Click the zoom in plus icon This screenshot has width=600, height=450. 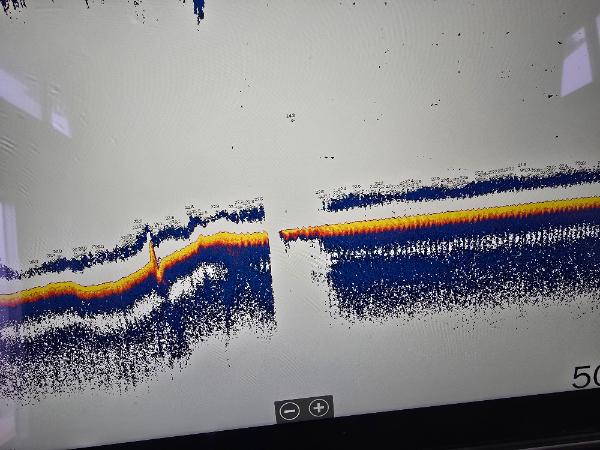click(319, 408)
